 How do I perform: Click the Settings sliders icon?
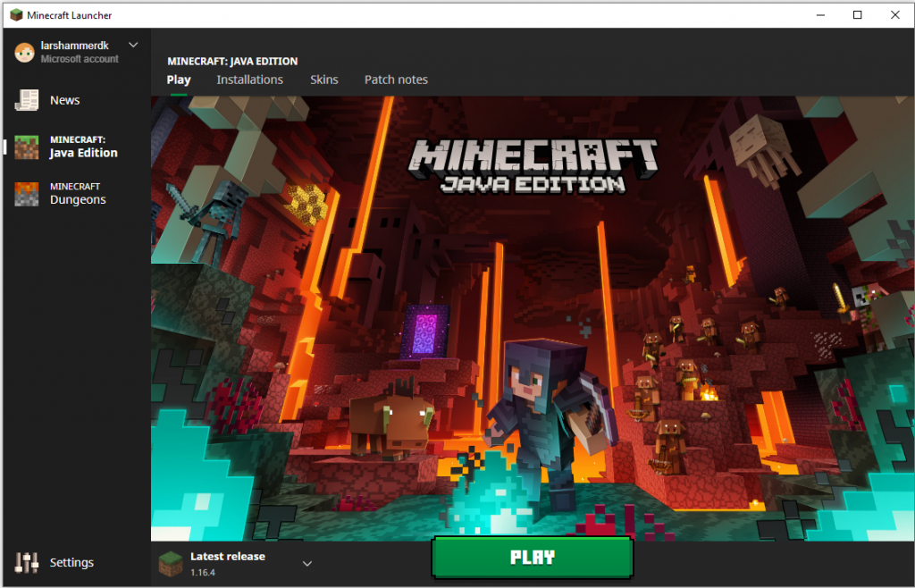[x=26, y=562]
